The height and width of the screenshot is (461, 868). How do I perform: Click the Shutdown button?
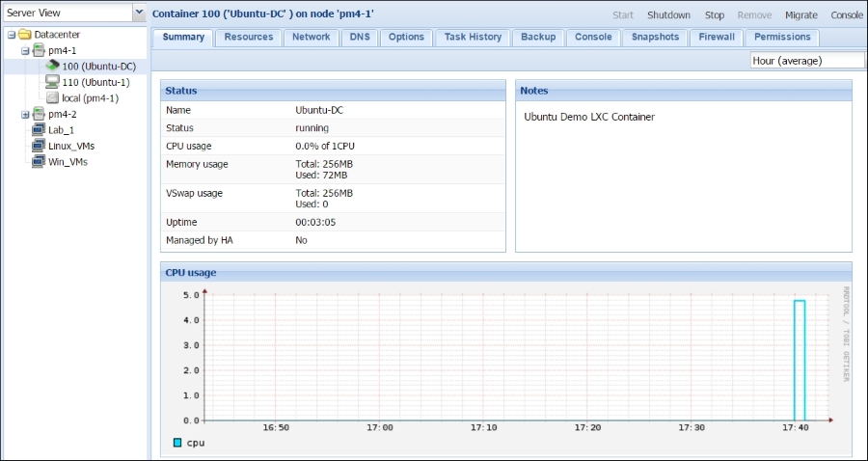click(x=668, y=15)
